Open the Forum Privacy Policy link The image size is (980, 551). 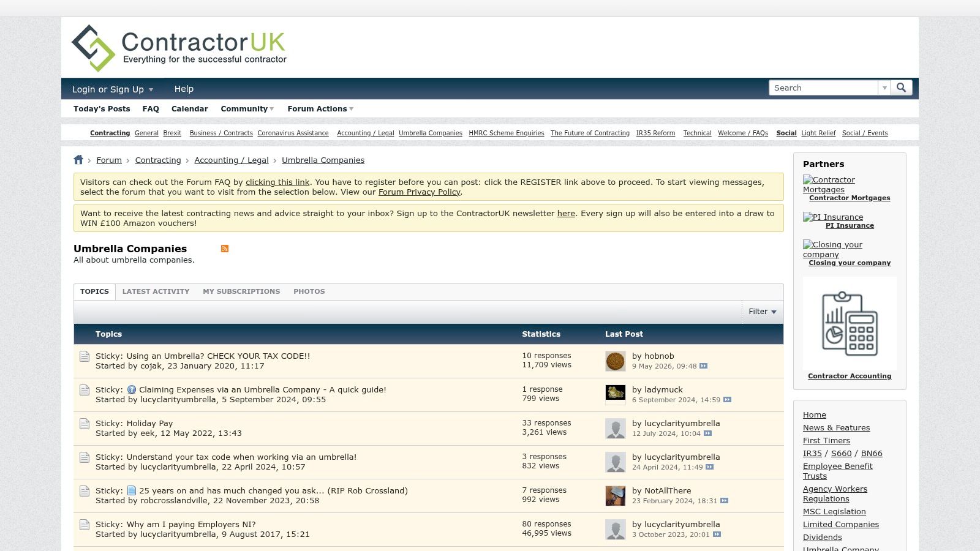click(419, 192)
